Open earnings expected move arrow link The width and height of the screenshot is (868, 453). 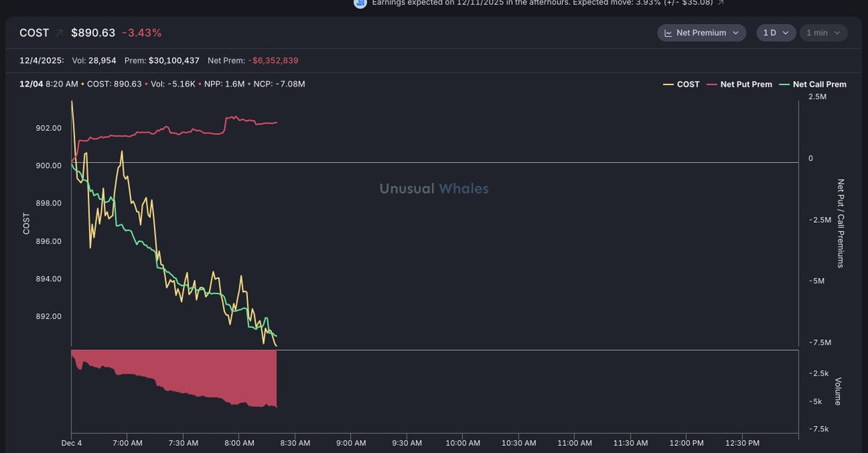pos(720,3)
